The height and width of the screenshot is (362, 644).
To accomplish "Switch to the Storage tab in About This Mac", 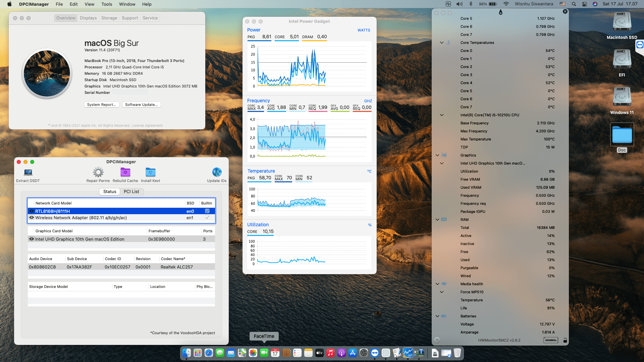I will [109, 18].
